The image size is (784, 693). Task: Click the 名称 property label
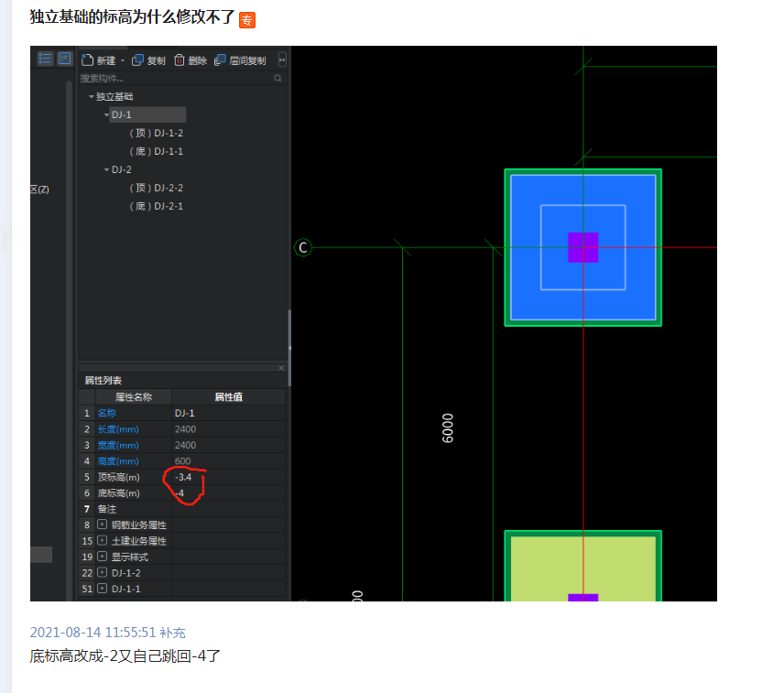pyautogui.click(x=106, y=413)
